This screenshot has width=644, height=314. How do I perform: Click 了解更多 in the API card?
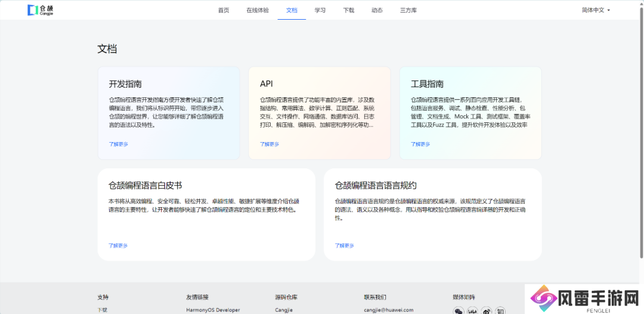pyautogui.click(x=269, y=144)
